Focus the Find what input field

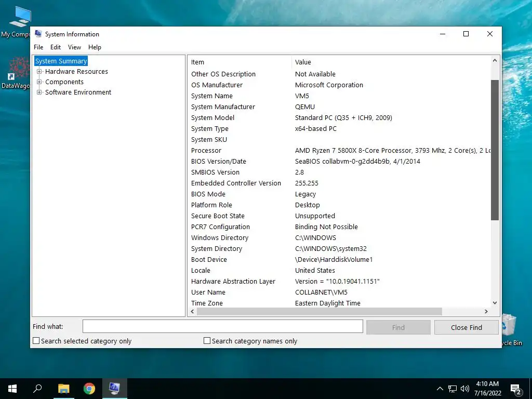[x=222, y=326]
